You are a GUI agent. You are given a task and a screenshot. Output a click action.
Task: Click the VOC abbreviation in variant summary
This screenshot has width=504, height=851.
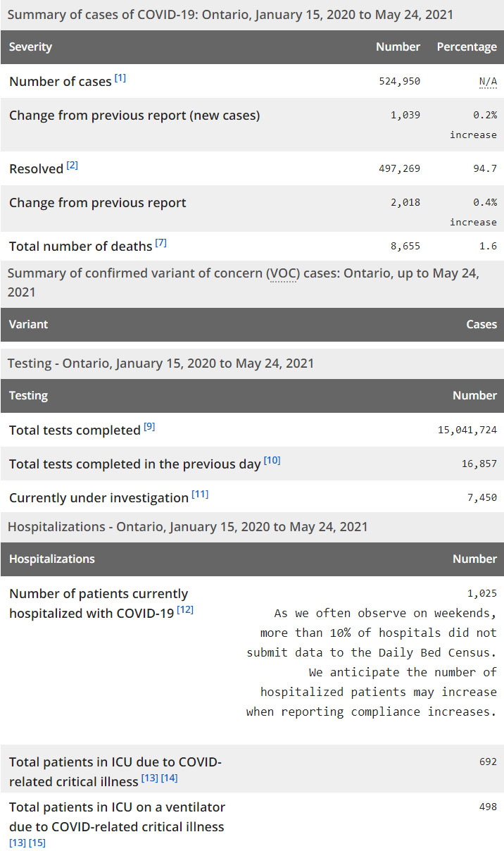click(283, 274)
